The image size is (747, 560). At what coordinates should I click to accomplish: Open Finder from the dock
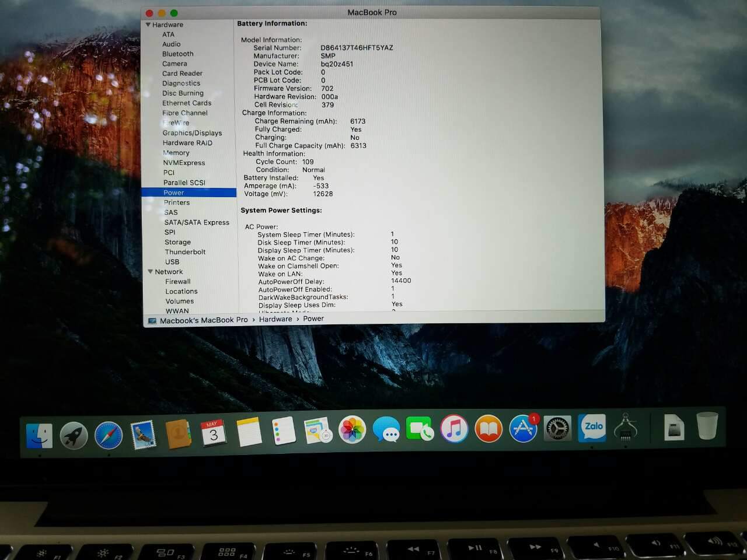pos(39,436)
